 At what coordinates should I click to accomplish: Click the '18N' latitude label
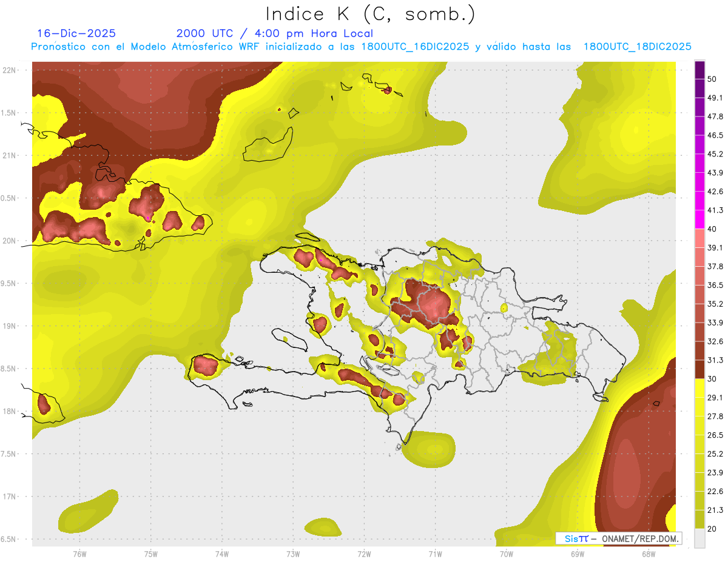tap(10, 411)
